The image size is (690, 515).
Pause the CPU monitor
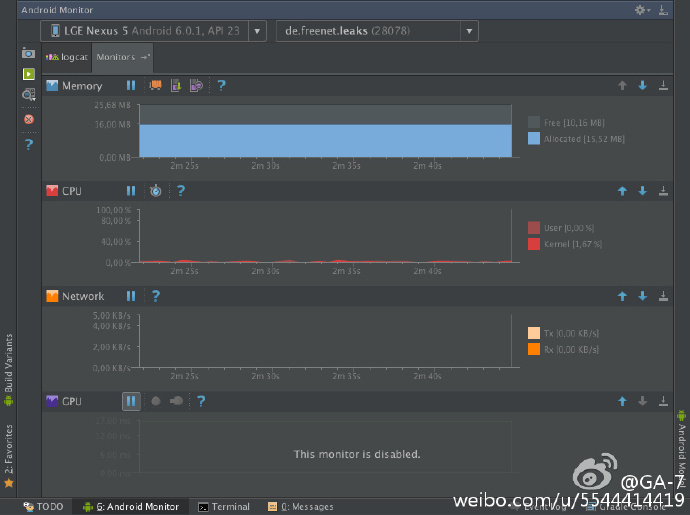point(131,191)
